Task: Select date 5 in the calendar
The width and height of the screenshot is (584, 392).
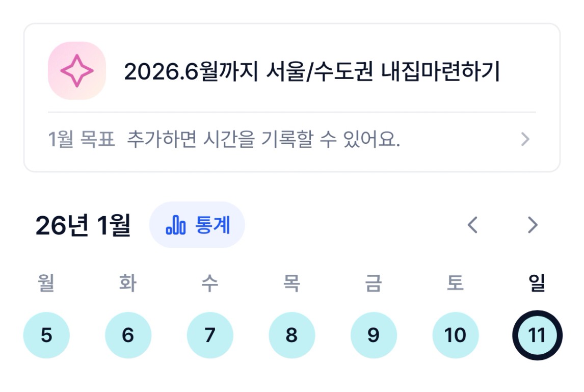Action: coord(46,335)
